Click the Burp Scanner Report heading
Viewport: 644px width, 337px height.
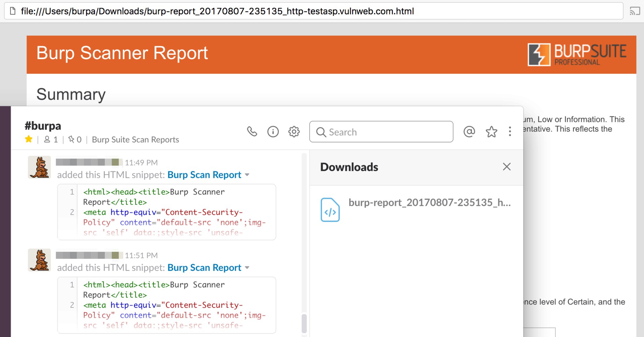pos(122,53)
